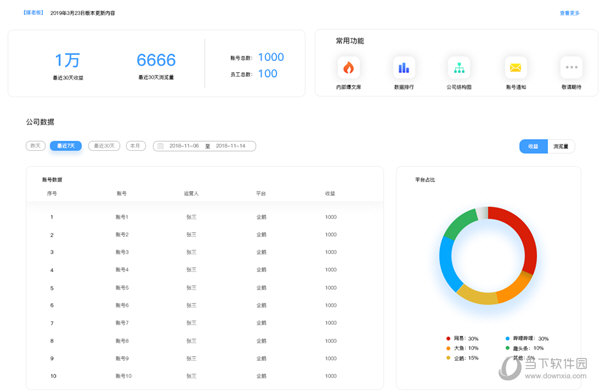This screenshot has height=392, width=600.
Task: Click the 账号7 cell
Action: (122, 323)
